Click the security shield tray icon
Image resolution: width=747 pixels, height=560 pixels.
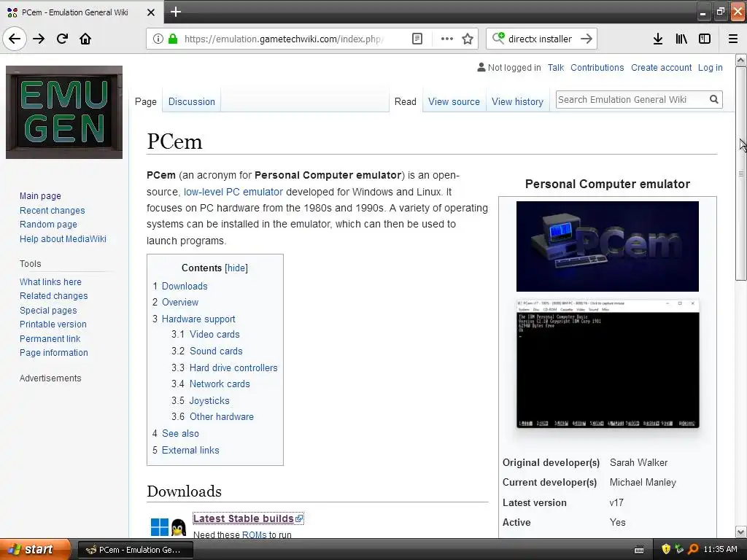[666, 549]
